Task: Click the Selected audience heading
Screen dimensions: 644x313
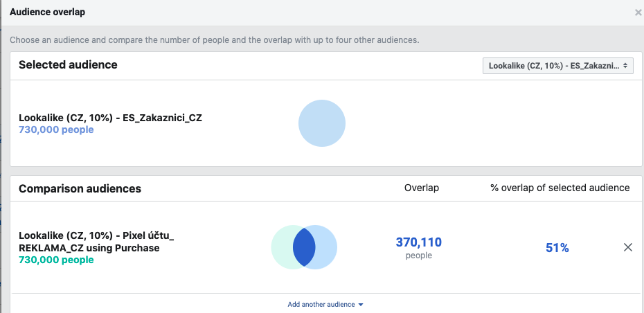Action: click(x=68, y=65)
